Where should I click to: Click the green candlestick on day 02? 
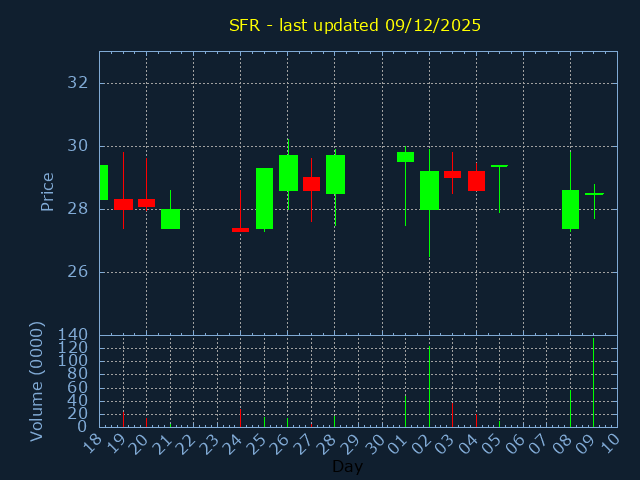[429, 190]
